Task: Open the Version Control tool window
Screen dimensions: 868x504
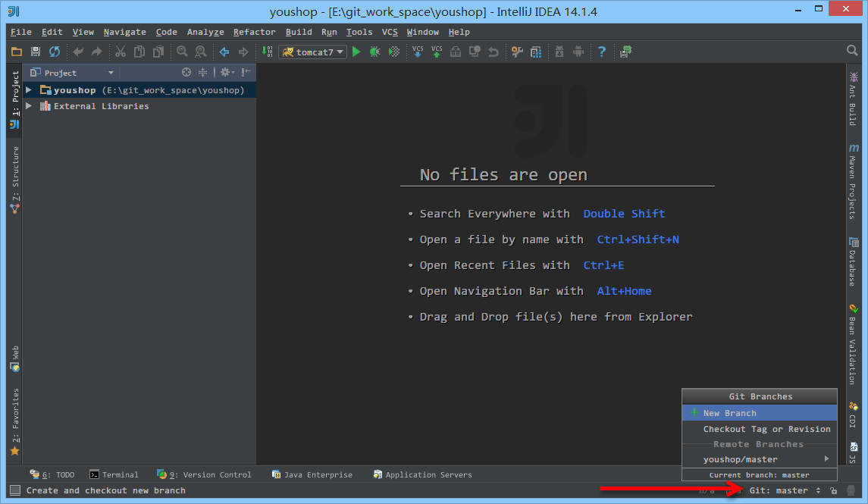Action: (204, 474)
